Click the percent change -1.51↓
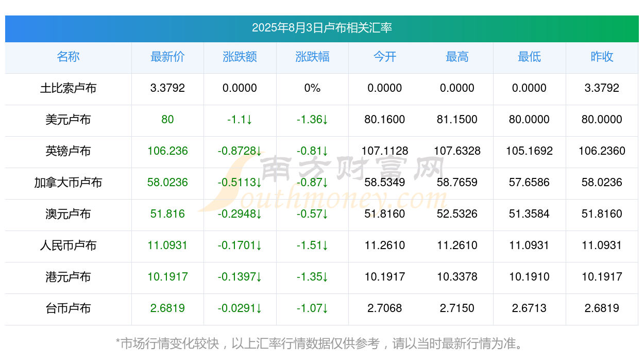The height and width of the screenshot is (360, 644). pos(312,246)
